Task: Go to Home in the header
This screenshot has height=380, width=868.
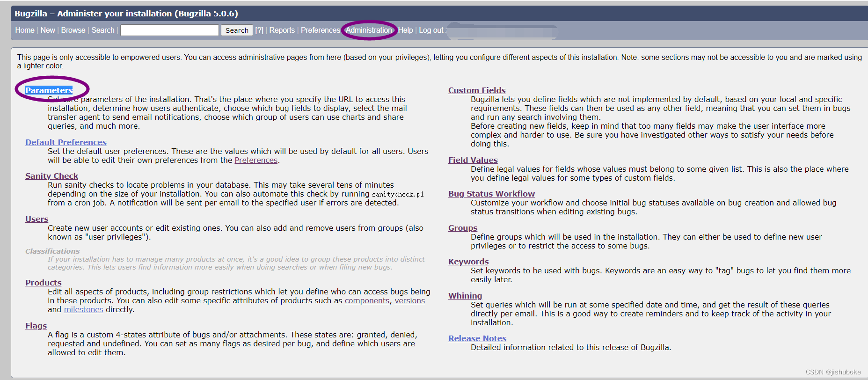Action: point(25,30)
